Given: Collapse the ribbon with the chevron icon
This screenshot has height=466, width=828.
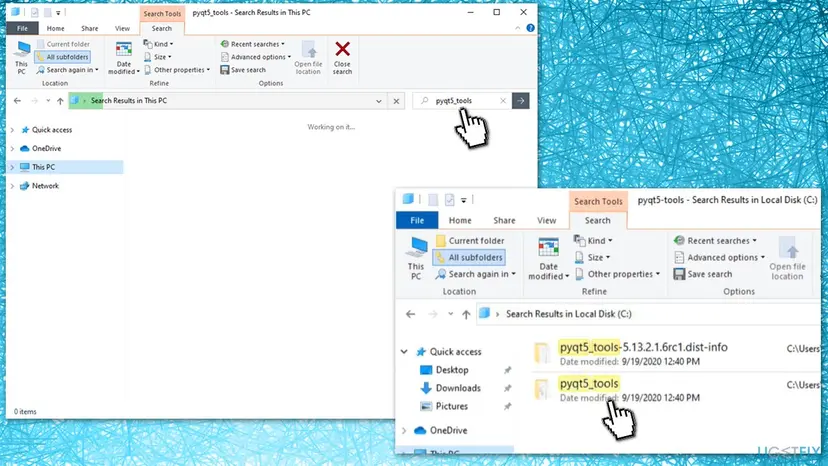Looking at the screenshot, I should pyautogui.click(x=518, y=28).
